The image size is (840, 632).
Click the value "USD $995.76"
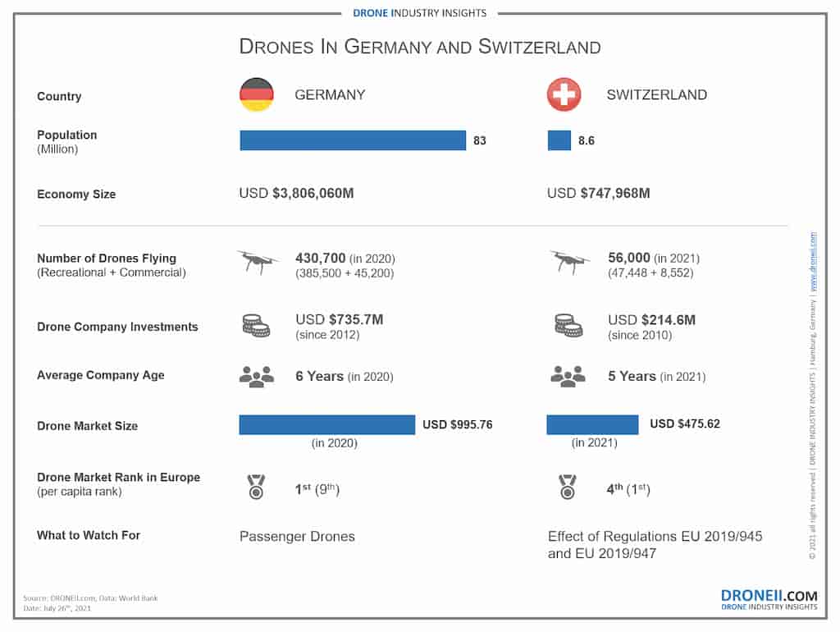coord(458,424)
